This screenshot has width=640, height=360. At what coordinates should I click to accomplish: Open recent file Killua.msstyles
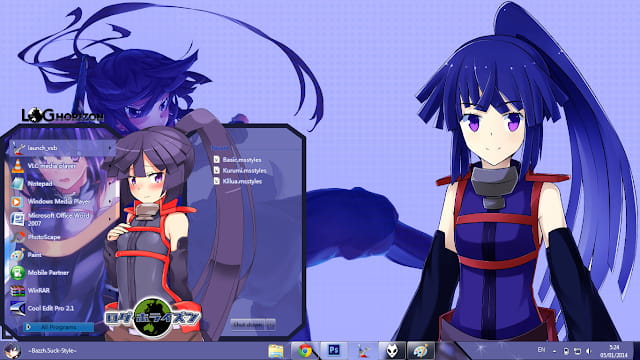click(x=238, y=181)
